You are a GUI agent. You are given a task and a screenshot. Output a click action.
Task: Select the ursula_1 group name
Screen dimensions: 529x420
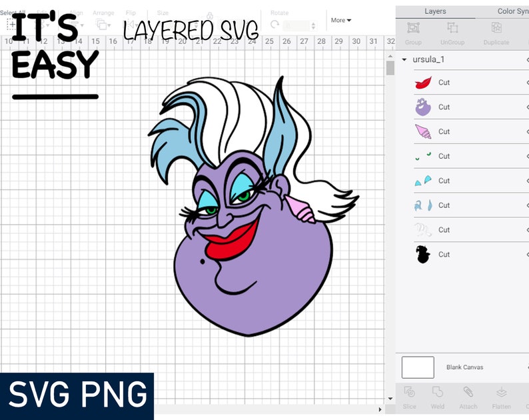(428, 59)
